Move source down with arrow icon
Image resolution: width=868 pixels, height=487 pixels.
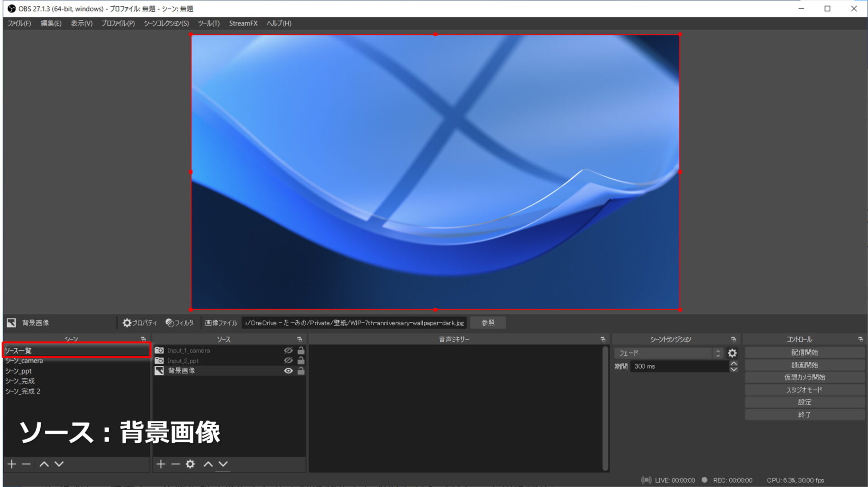click(223, 464)
